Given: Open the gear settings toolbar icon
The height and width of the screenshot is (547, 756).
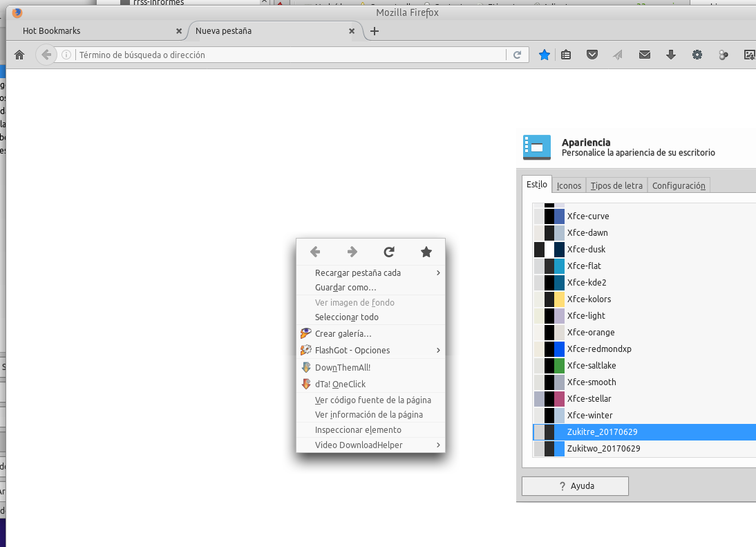Looking at the screenshot, I should click(697, 55).
